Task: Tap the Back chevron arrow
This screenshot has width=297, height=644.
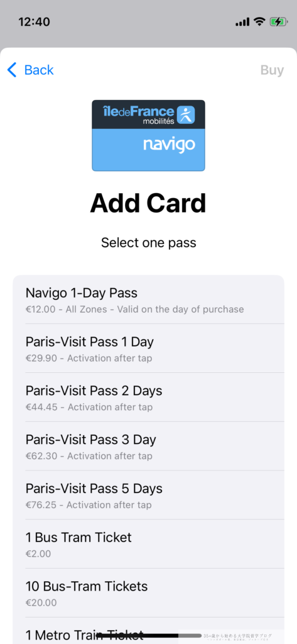Action: click(13, 70)
